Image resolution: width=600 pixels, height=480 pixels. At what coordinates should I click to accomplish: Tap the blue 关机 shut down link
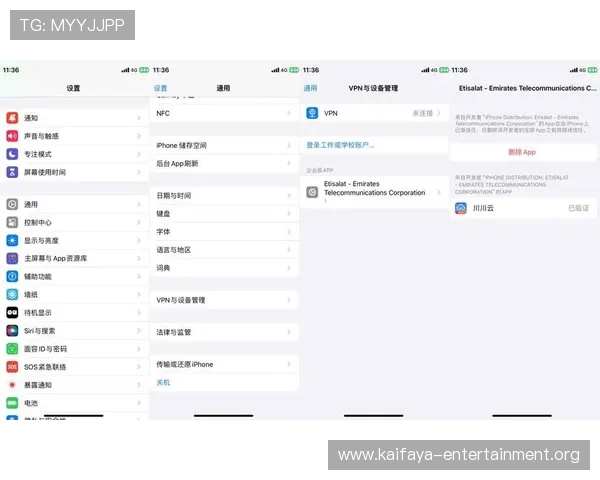(x=163, y=382)
